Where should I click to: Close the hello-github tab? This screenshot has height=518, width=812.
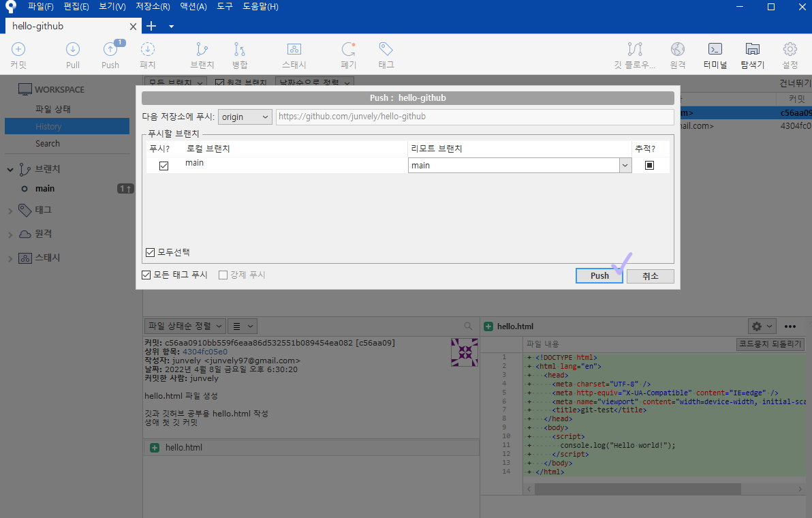pos(133,27)
